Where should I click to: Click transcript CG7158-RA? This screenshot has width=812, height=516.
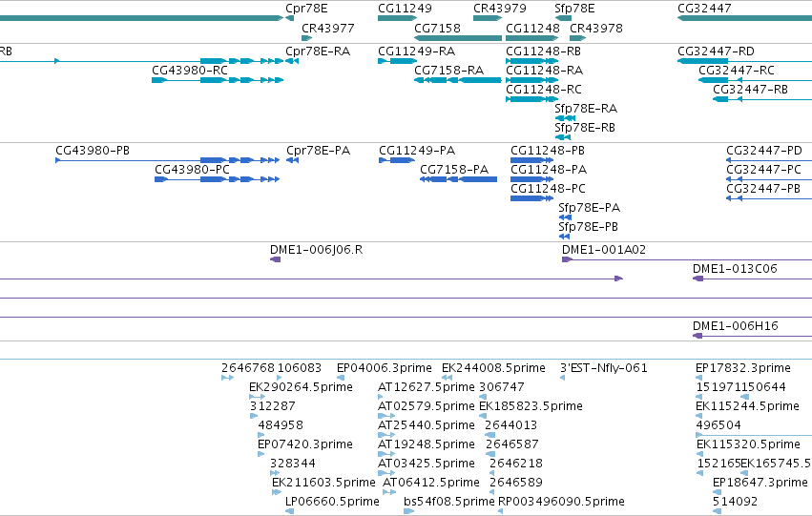tap(449, 71)
